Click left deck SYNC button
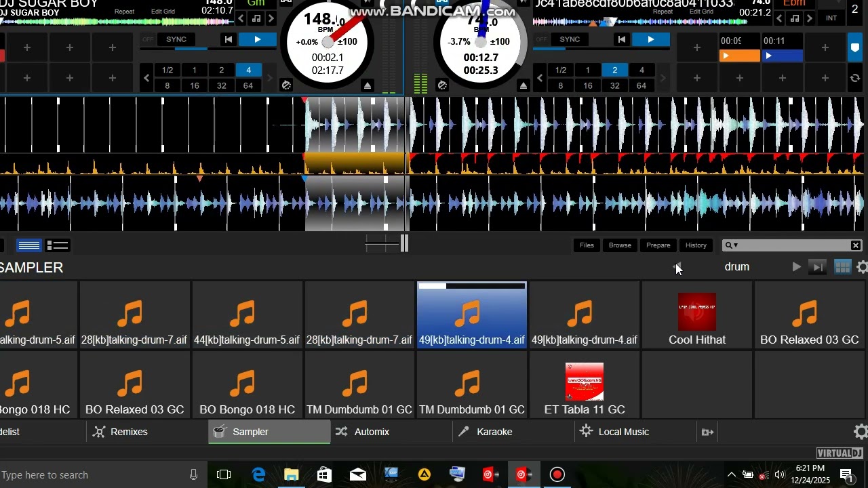Image resolution: width=868 pixels, height=488 pixels. [x=176, y=39]
